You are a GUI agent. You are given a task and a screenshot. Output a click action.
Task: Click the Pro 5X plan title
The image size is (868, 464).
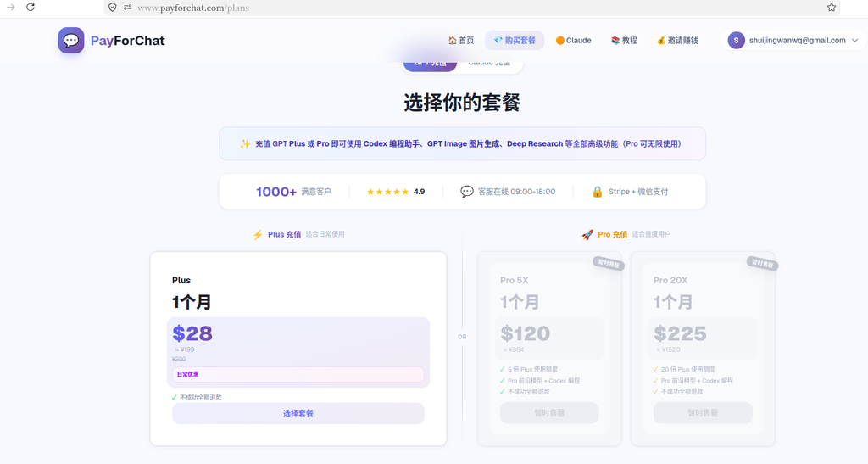pos(515,280)
